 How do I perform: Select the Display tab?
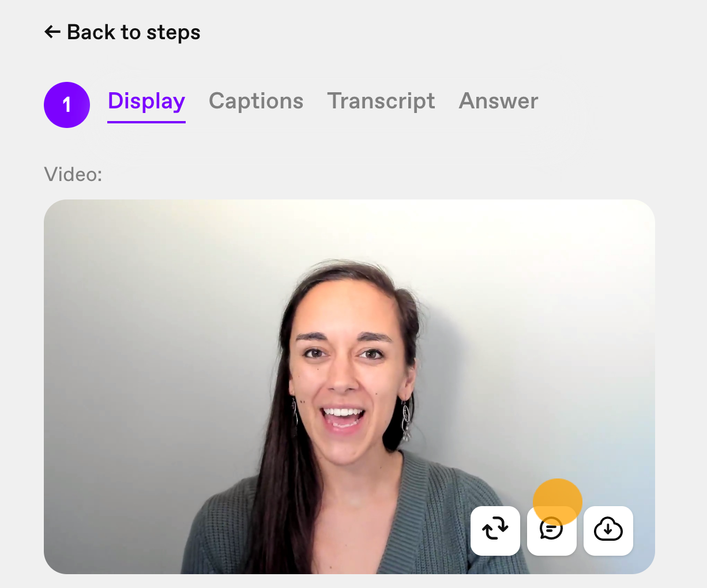tap(146, 101)
